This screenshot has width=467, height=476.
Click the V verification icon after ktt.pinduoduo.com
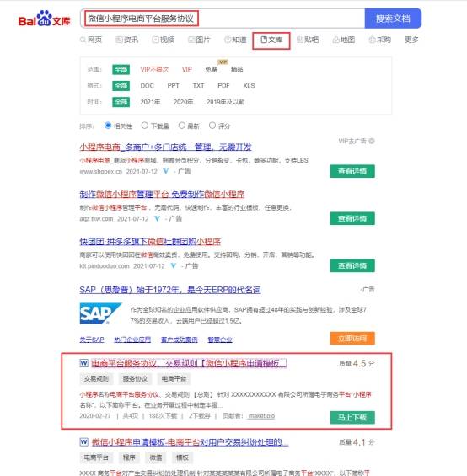click(x=173, y=266)
